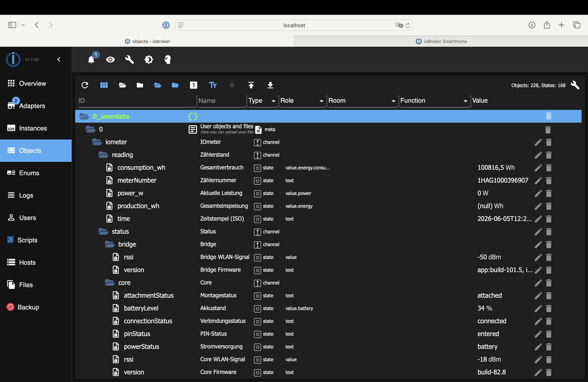Collapse one level with blue closed folder
The image size is (588, 382).
click(175, 85)
